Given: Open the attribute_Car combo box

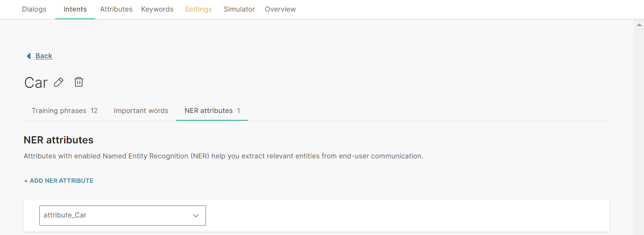Looking at the screenshot, I should pyautogui.click(x=122, y=215).
